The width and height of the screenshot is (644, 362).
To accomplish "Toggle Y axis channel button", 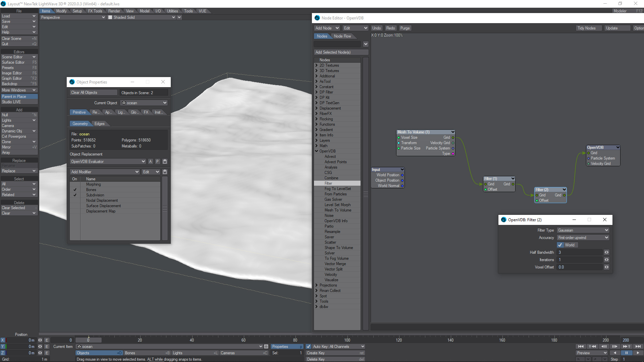I will click(x=3, y=347).
